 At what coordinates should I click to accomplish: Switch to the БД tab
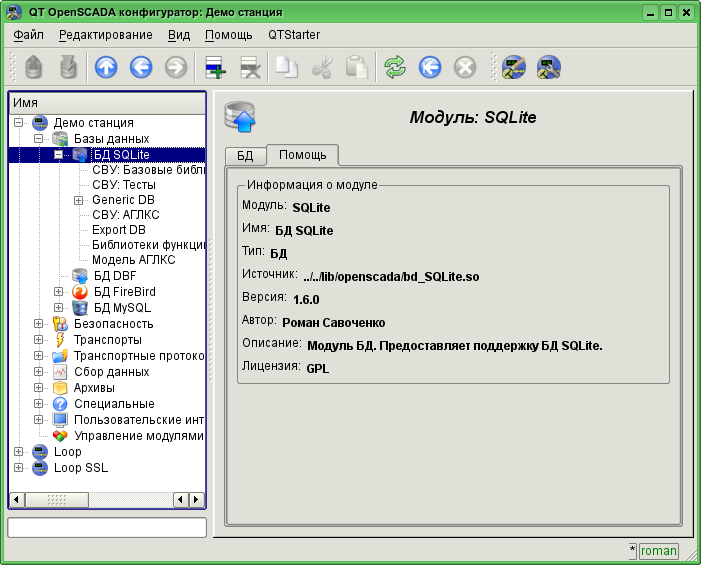(x=245, y=156)
